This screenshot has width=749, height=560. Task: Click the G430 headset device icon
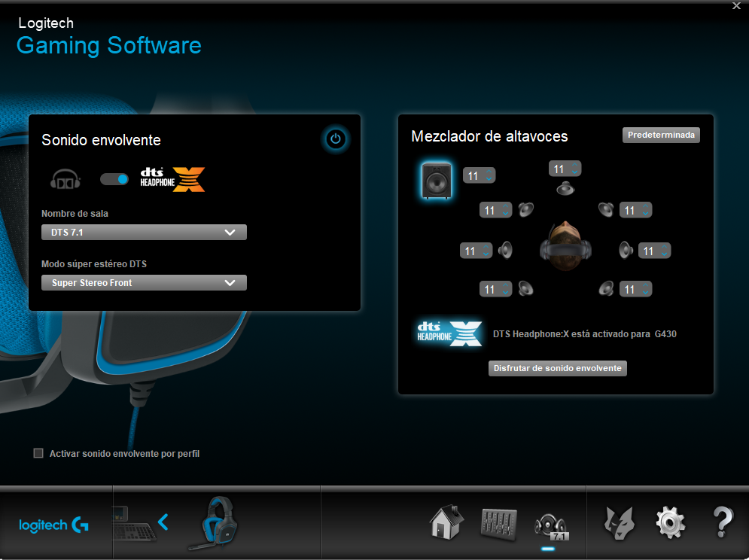point(213,522)
